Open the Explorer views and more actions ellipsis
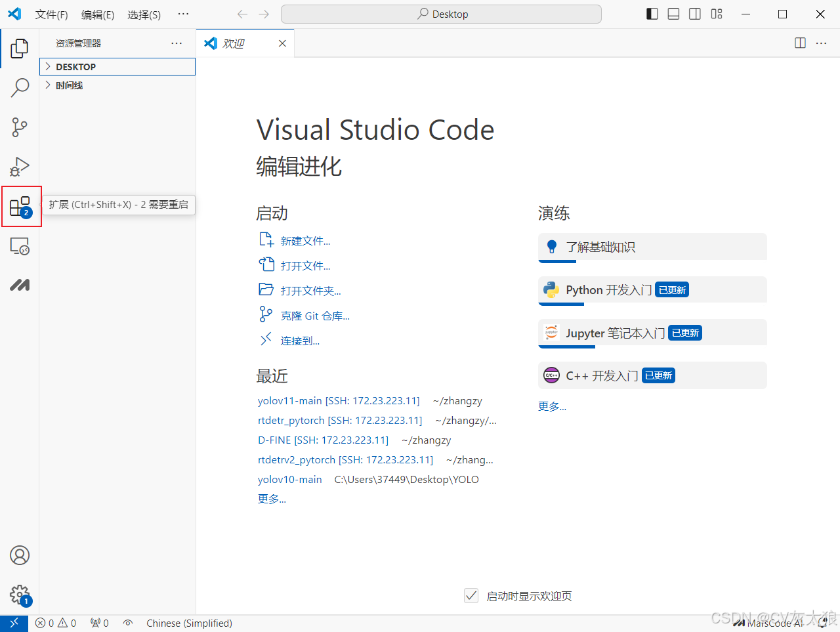Screen dimensions: 840x632 click(177, 43)
